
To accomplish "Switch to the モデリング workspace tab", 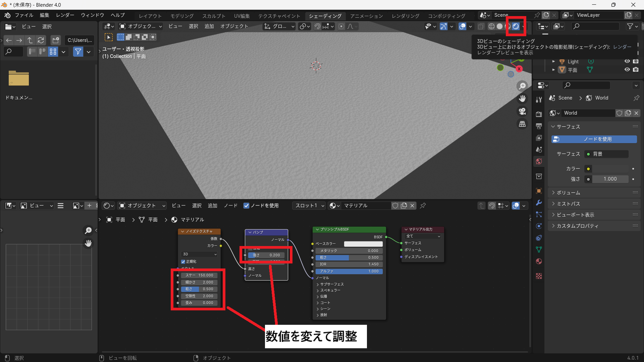I will [182, 16].
